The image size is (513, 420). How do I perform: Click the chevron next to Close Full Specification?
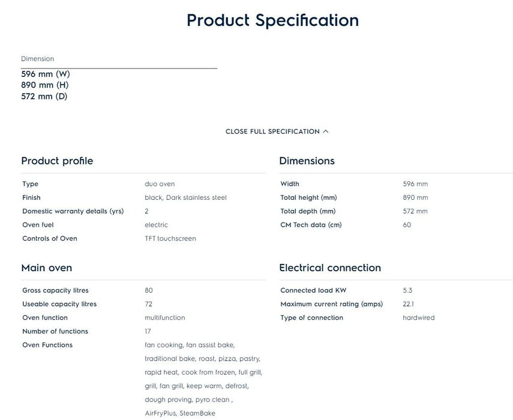[326, 131]
